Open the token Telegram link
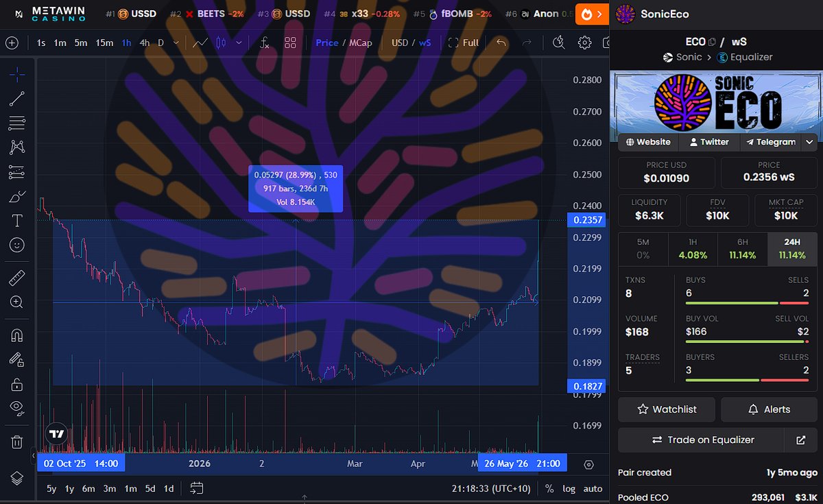The width and height of the screenshot is (823, 504). (x=770, y=142)
